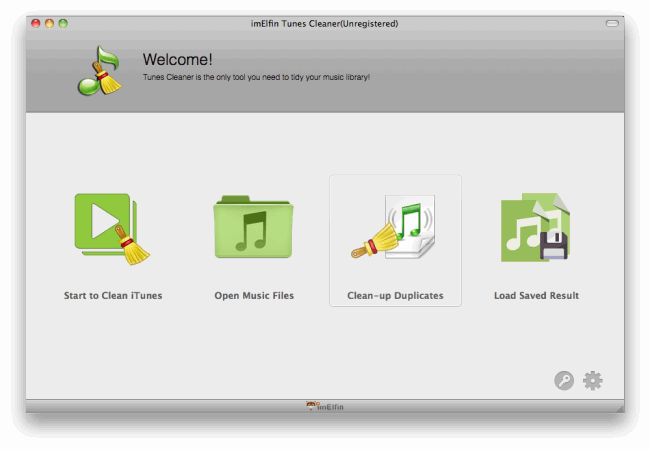Click the window title imElfin Tunes Cleaner(Unregistered)
650x449 pixels.
(325, 24)
